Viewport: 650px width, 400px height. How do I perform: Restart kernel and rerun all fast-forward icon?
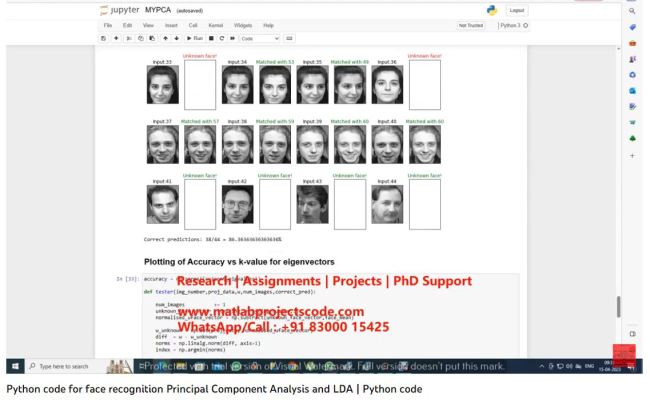pyautogui.click(x=233, y=38)
